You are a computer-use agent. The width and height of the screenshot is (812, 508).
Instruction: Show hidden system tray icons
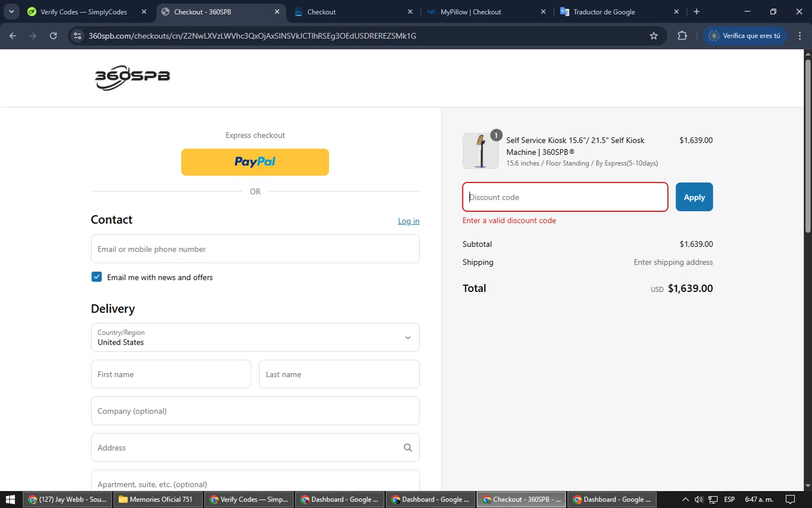(x=685, y=499)
